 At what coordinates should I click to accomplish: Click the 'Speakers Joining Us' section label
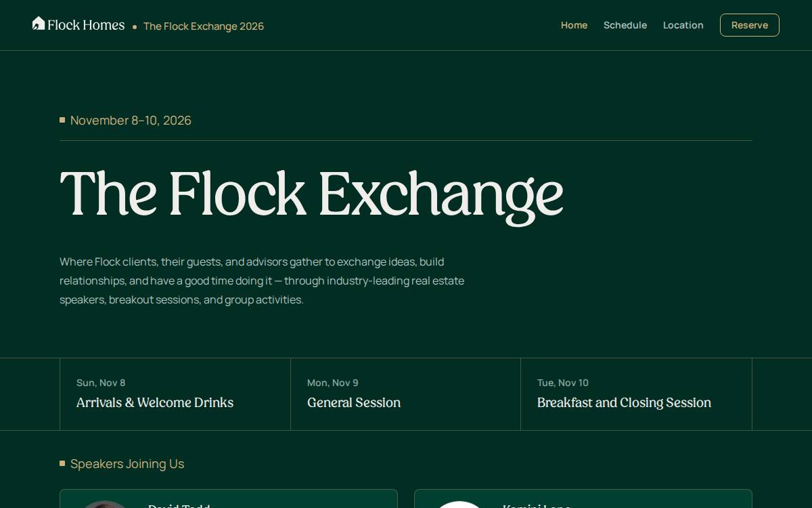pyautogui.click(x=127, y=464)
